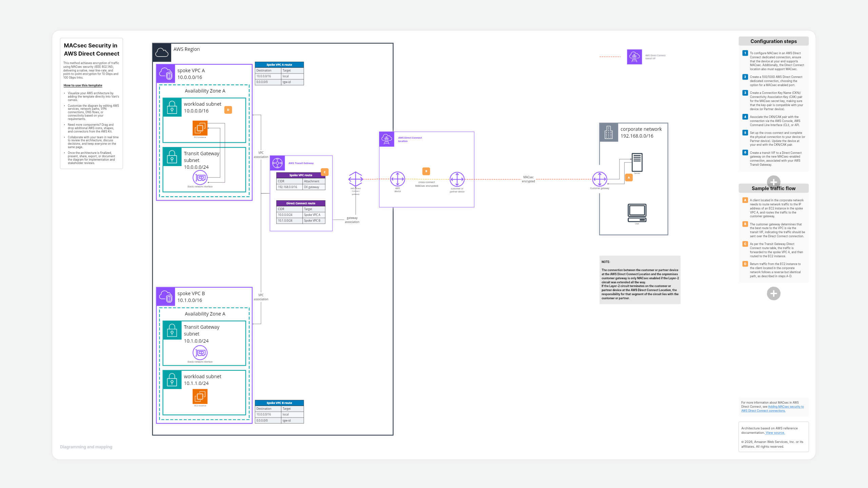This screenshot has height=488, width=868.
Task: Select the 'Direct Connect route' table header
Action: click(x=301, y=203)
